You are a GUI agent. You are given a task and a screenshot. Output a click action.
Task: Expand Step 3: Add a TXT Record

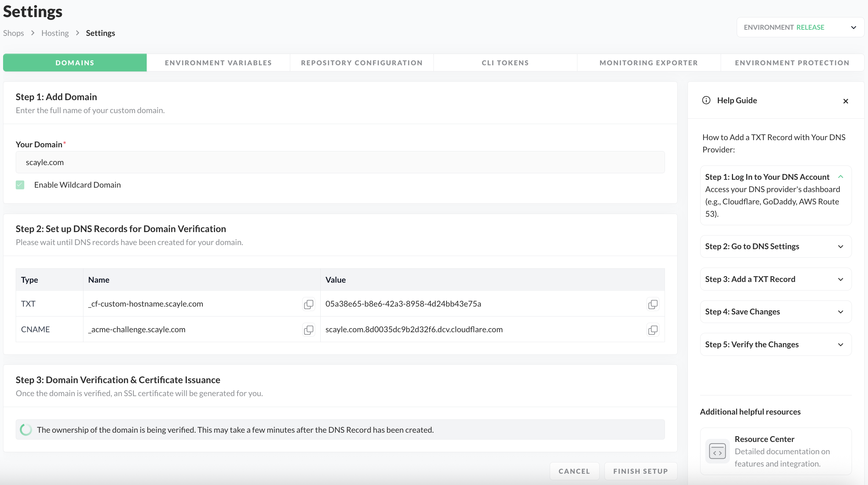[x=775, y=279]
